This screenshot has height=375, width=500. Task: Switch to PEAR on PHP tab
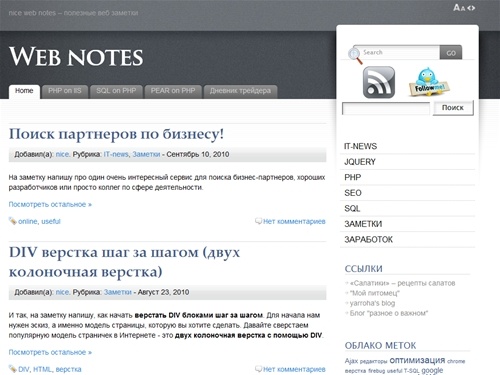(x=173, y=91)
